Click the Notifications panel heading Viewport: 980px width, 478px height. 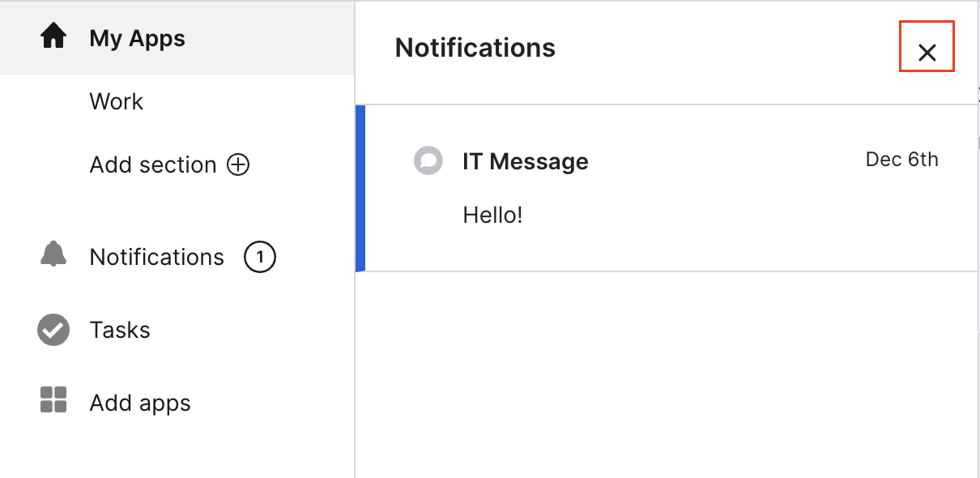click(475, 48)
